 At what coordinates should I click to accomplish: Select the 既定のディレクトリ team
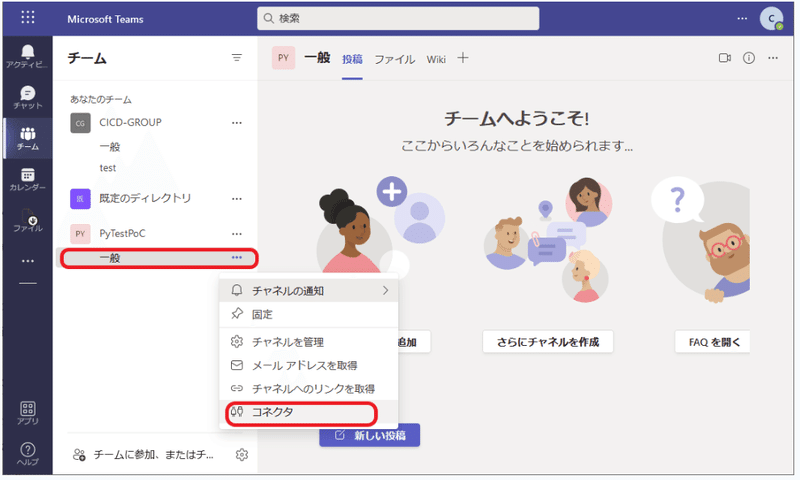click(145, 198)
